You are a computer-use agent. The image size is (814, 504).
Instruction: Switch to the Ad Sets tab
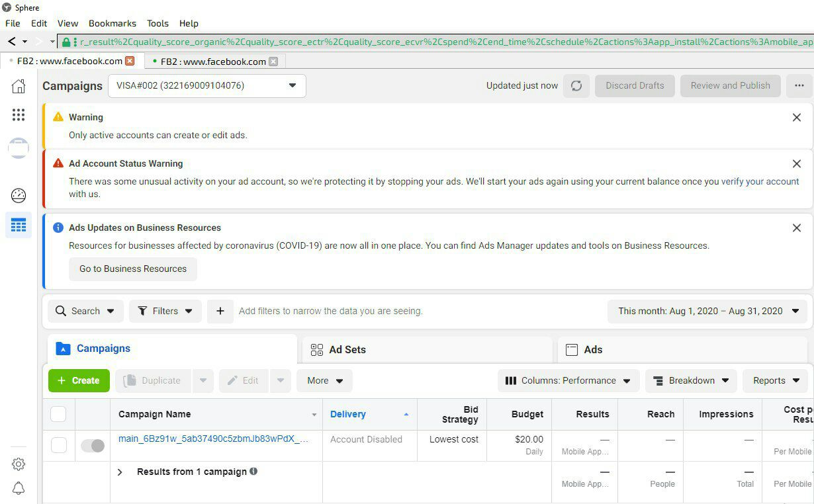coord(427,349)
